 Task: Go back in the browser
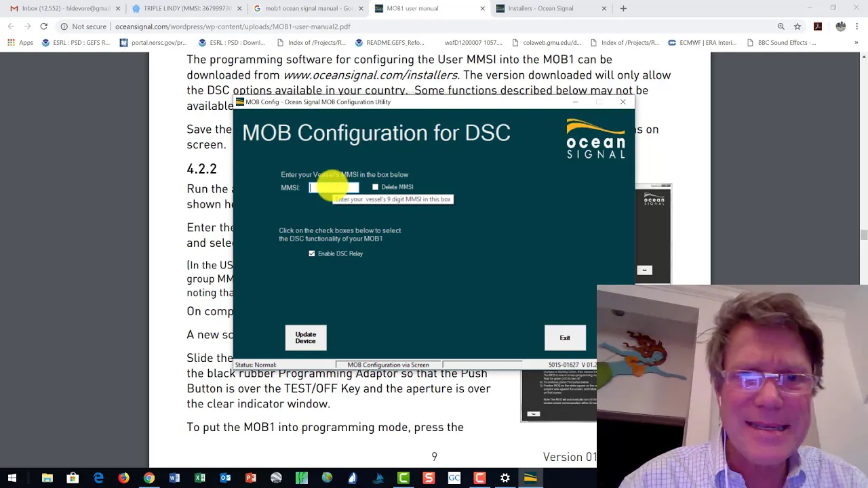11,26
